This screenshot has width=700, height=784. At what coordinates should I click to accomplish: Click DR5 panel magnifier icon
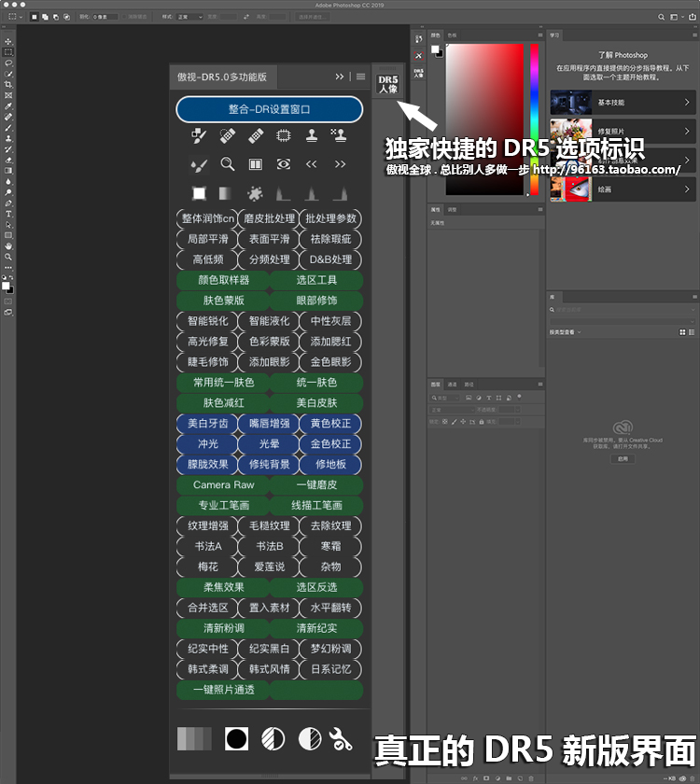point(228,164)
